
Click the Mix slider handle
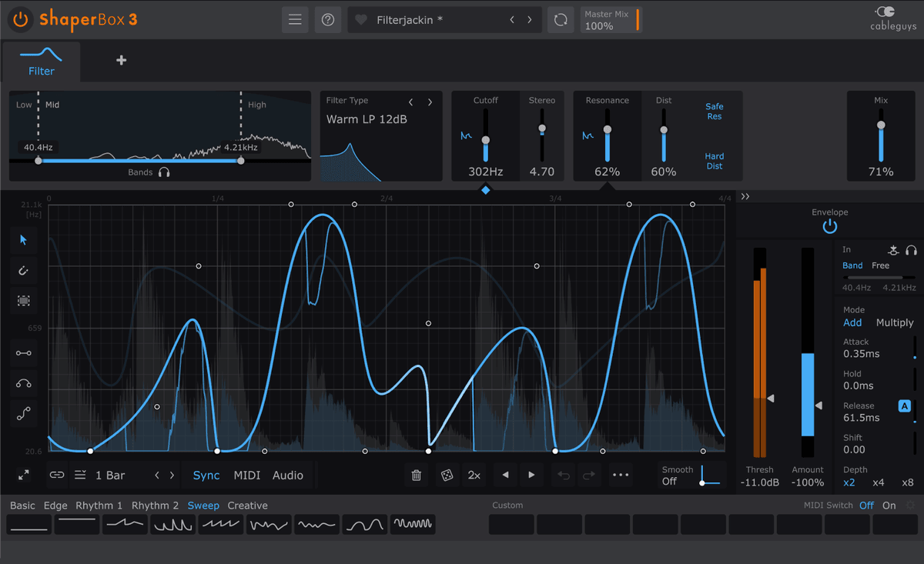click(x=881, y=125)
